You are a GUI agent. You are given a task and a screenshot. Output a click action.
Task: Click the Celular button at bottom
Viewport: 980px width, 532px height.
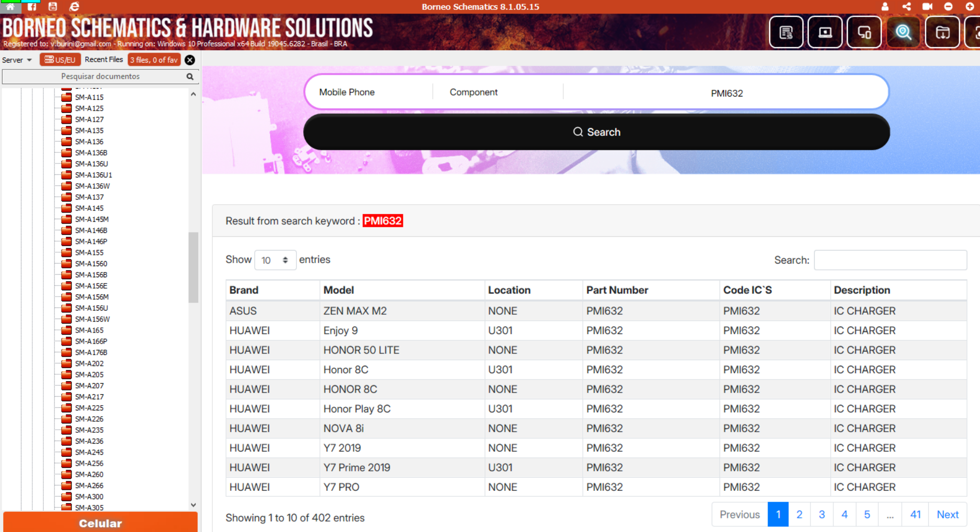tap(100, 523)
